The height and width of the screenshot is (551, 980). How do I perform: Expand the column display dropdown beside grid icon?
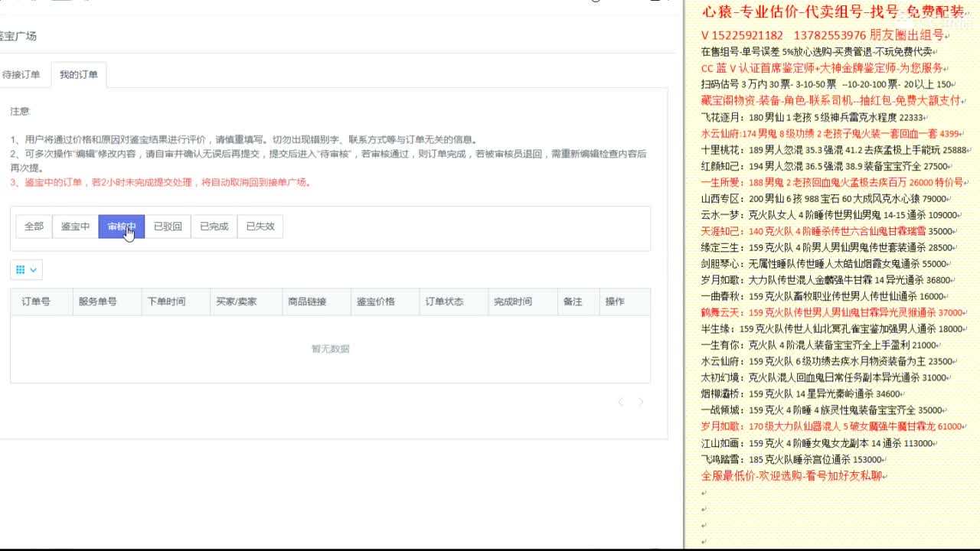32,269
